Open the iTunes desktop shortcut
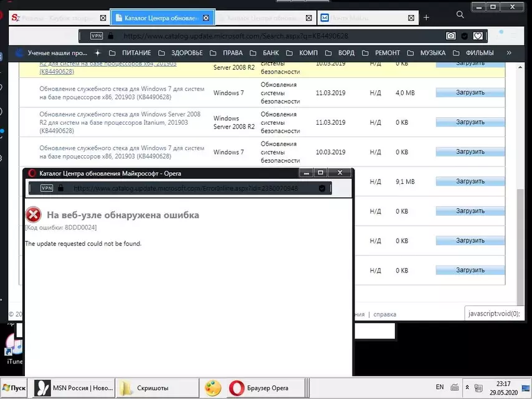The width and height of the screenshot is (532, 399). tap(13, 348)
